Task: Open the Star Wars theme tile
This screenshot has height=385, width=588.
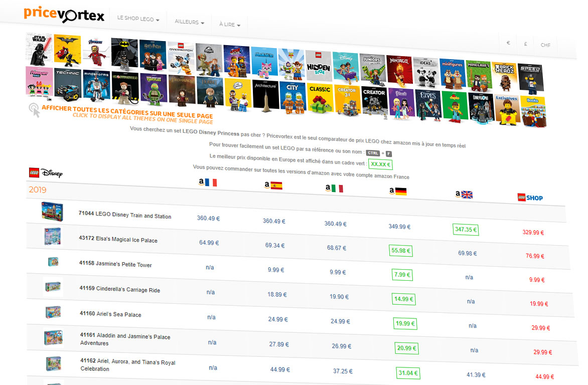Action: (39, 49)
